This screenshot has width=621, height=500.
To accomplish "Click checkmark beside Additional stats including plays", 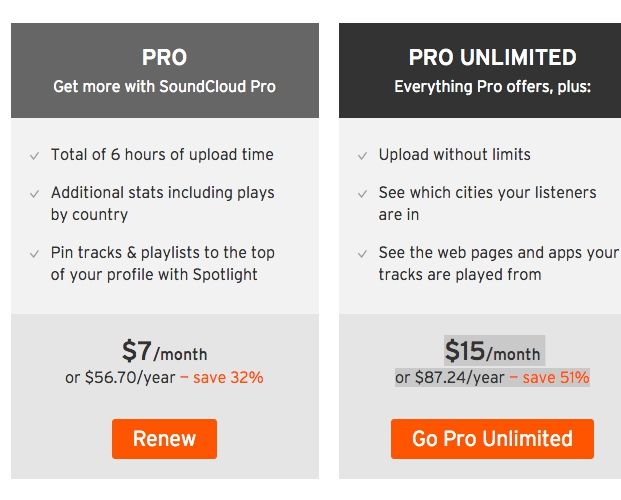I will tap(34, 194).
